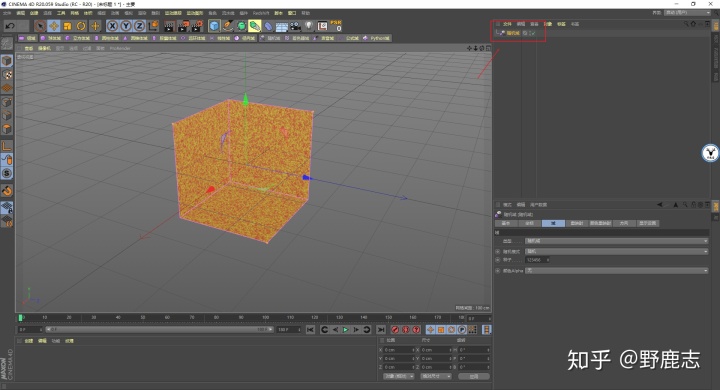The height and width of the screenshot is (390, 720).
Task: Toggle the Z axis lock
Action: coord(139,26)
